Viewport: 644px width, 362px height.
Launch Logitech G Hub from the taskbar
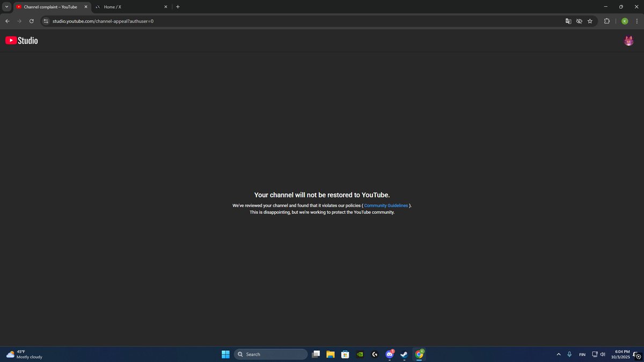pos(374,354)
